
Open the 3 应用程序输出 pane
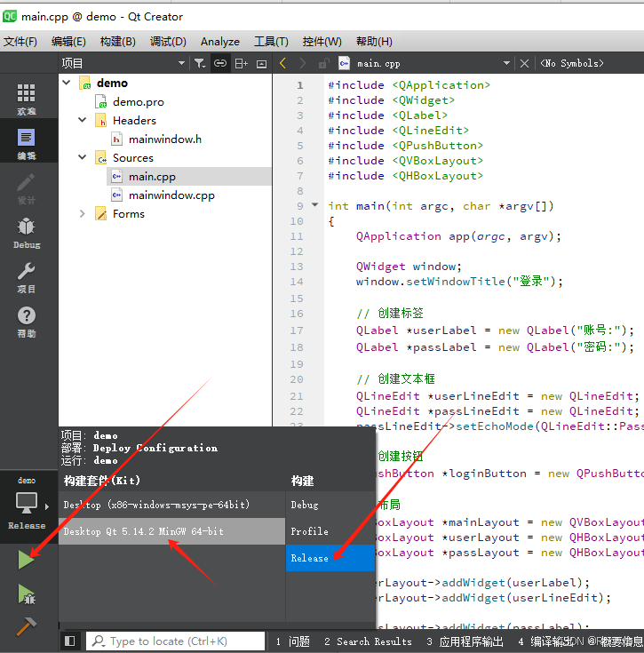[x=465, y=641]
